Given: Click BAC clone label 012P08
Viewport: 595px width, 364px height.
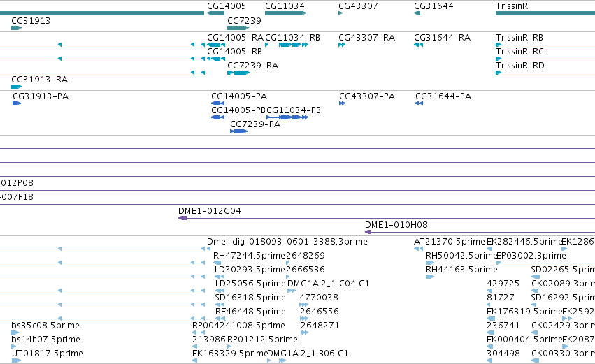Looking at the screenshot, I should 17,183.
